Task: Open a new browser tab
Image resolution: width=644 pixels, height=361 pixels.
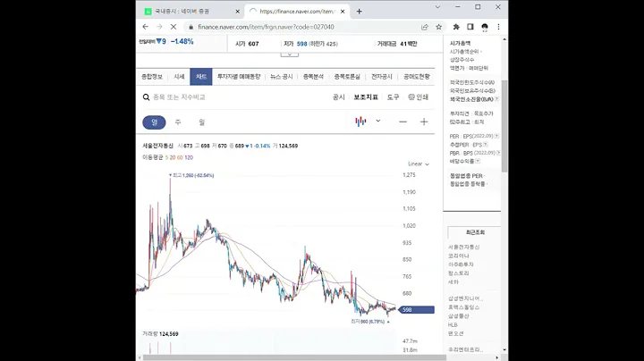Action: [x=360, y=12]
